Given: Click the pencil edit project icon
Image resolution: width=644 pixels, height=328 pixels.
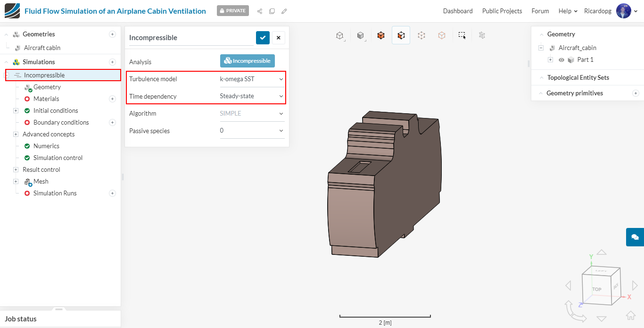Looking at the screenshot, I should point(284,11).
